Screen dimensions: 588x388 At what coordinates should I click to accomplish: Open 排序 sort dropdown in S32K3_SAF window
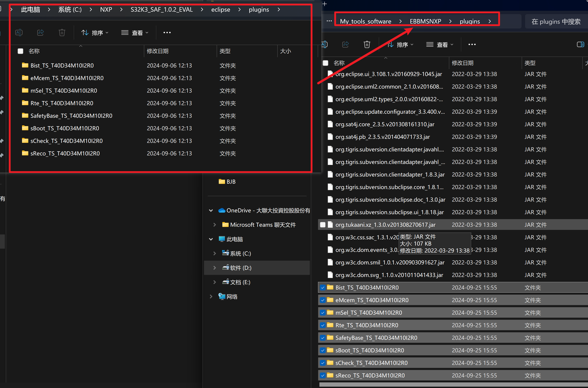[95, 33]
